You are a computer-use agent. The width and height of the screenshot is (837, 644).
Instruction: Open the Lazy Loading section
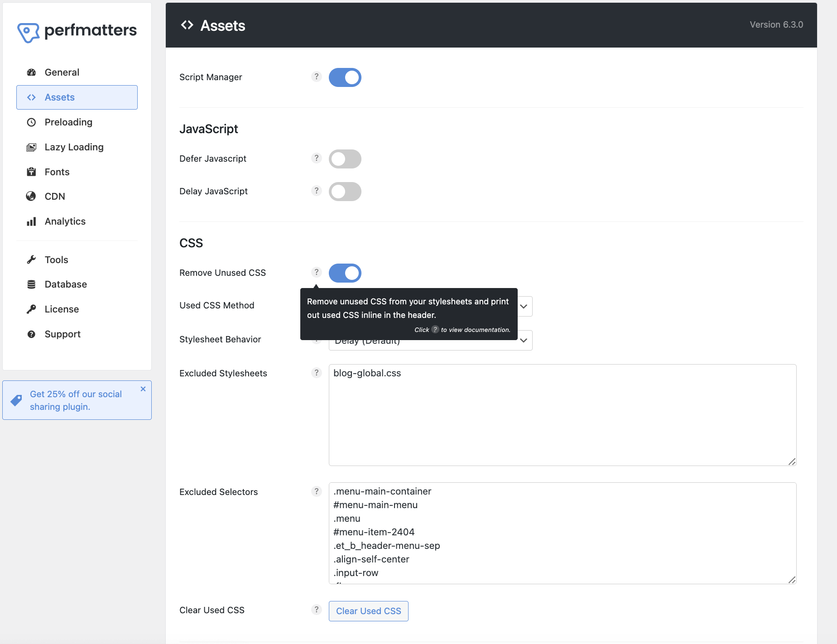point(77,147)
